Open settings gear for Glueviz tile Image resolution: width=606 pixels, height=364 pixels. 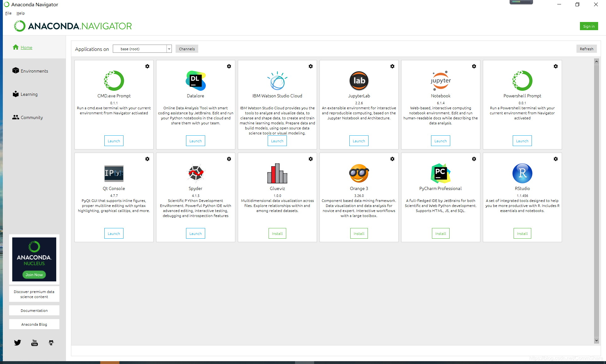click(x=311, y=159)
